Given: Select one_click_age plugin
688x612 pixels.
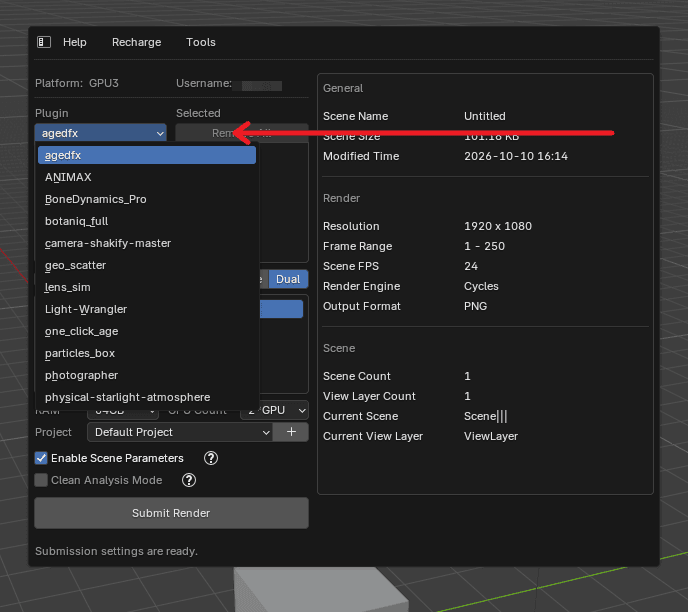Looking at the screenshot, I should click(x=147, y=331).
